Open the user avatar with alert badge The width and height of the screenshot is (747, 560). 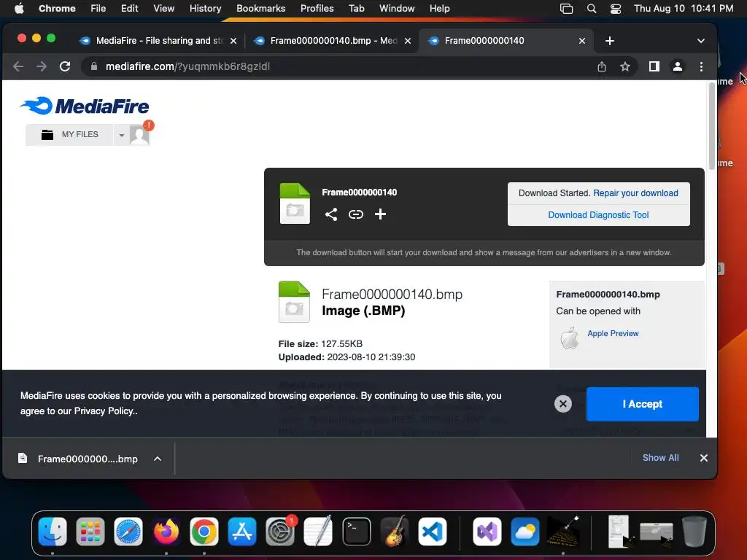(141, 133)
